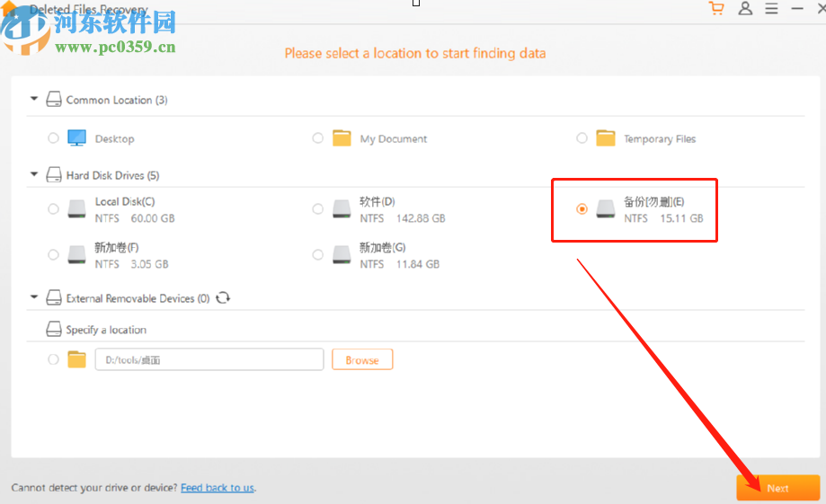Screen dimensions: 826x504
Task: Click the NTFS 60.00 GB size text
Action: [135, 218]
